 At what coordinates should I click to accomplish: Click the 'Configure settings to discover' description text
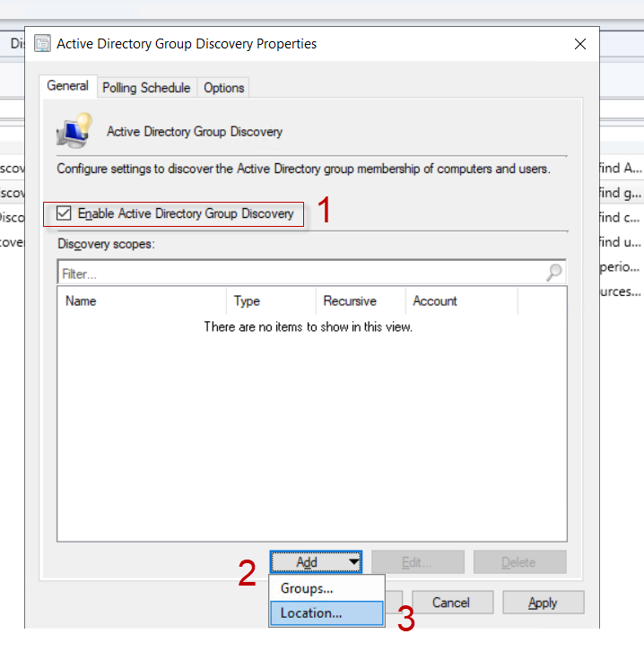click(x=303, y=169)
